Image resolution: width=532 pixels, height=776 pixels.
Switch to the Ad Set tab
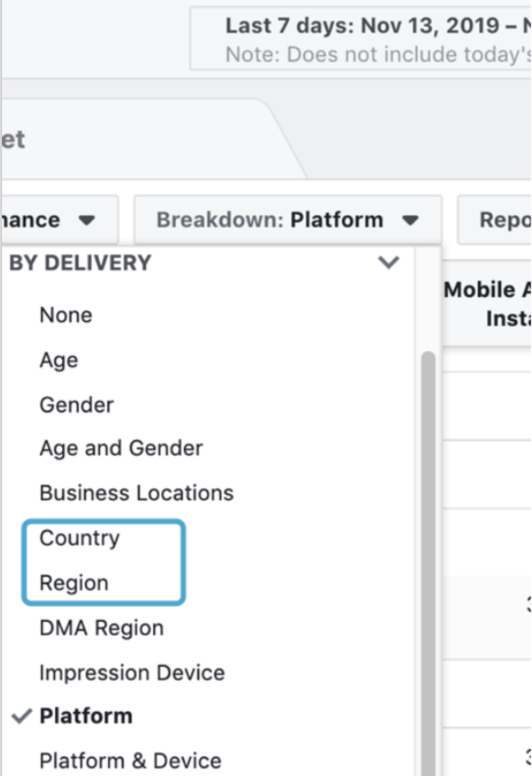click(x=14, y=140)
